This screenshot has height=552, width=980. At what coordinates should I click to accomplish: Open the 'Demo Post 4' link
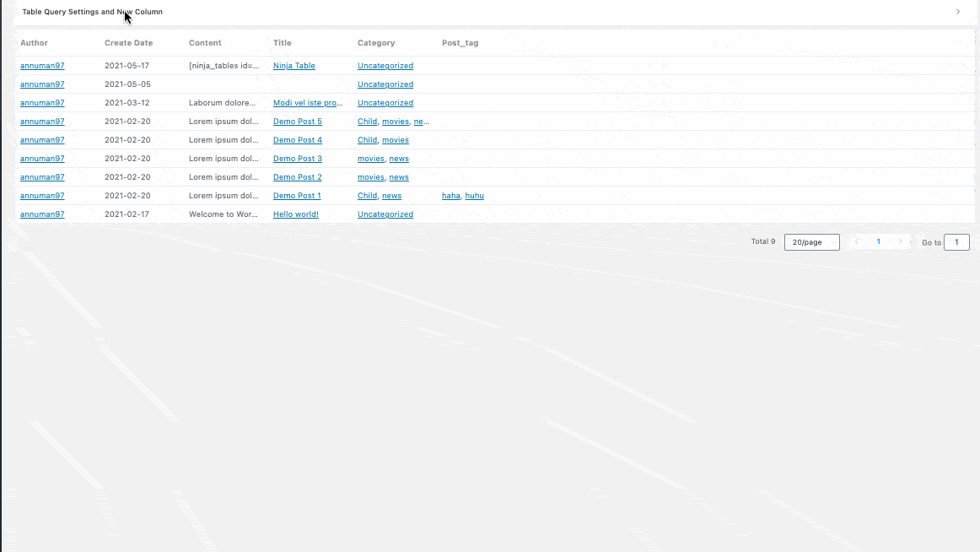point(297,140)
